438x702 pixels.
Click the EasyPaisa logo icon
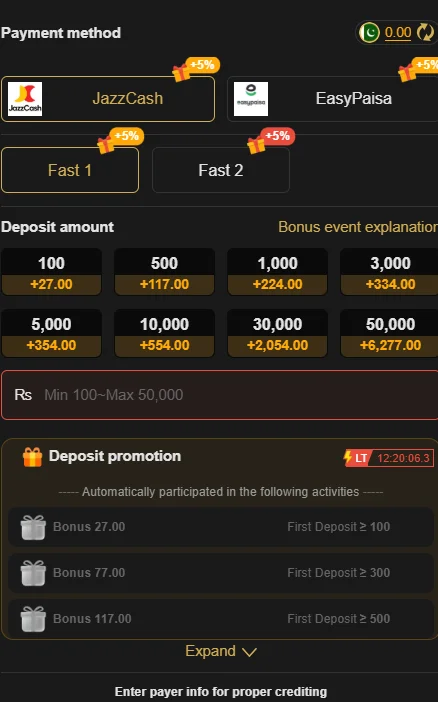pyautogui.click(x=251, y=99)
